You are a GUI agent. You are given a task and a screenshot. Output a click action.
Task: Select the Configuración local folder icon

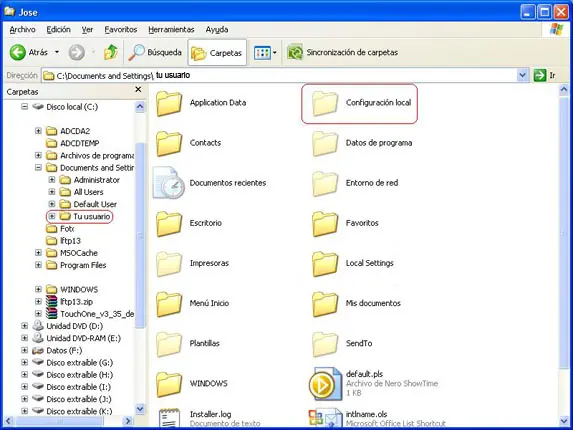tap(325, 104)
